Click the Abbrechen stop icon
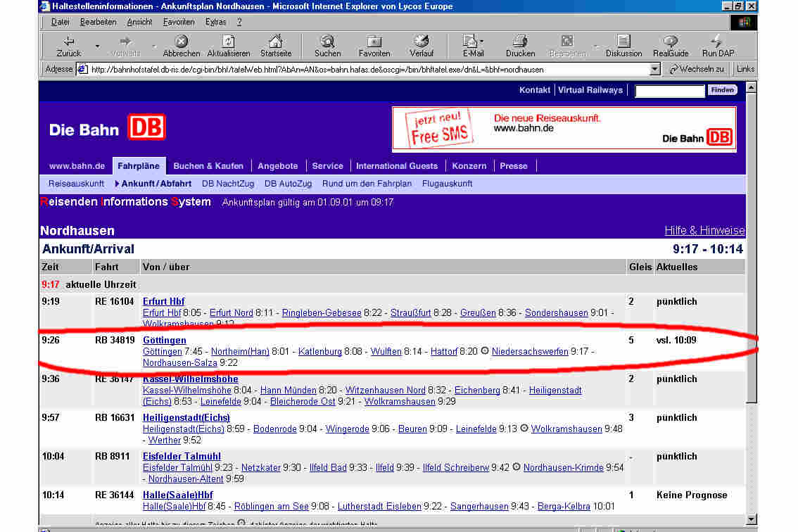The height and width of the screenshot is (532, 798). [181, 41]
